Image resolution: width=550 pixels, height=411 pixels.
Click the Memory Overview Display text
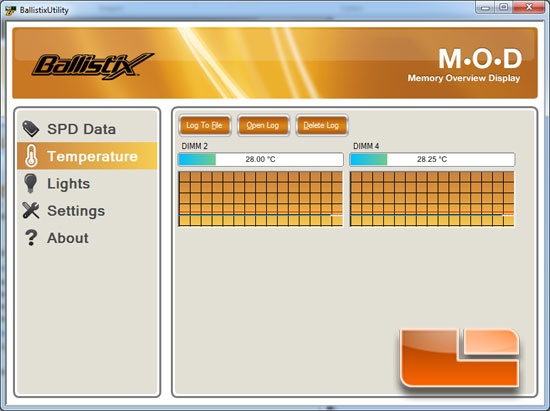tap(464, 78)
